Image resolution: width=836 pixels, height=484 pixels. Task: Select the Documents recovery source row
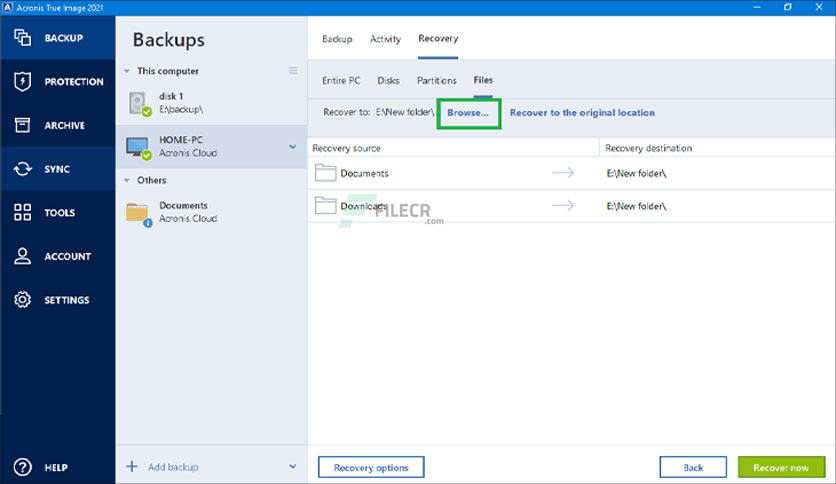pyautogui.click(x=572, y=173)
